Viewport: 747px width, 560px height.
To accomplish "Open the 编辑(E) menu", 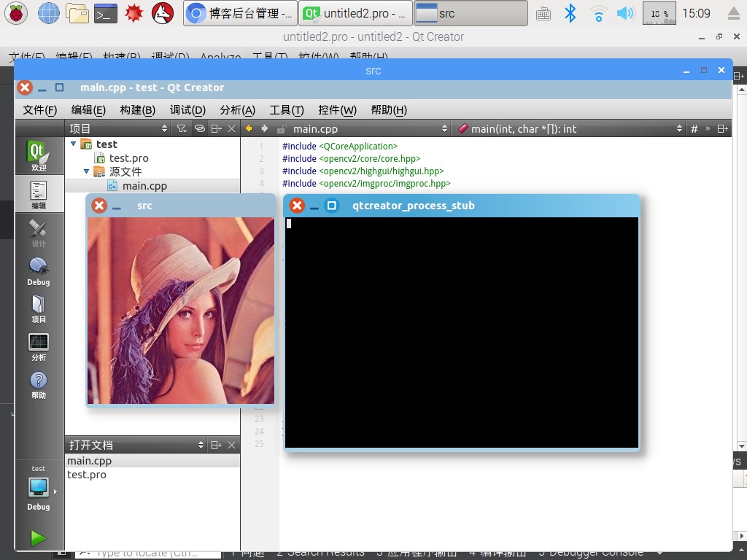I will point(88,110).
